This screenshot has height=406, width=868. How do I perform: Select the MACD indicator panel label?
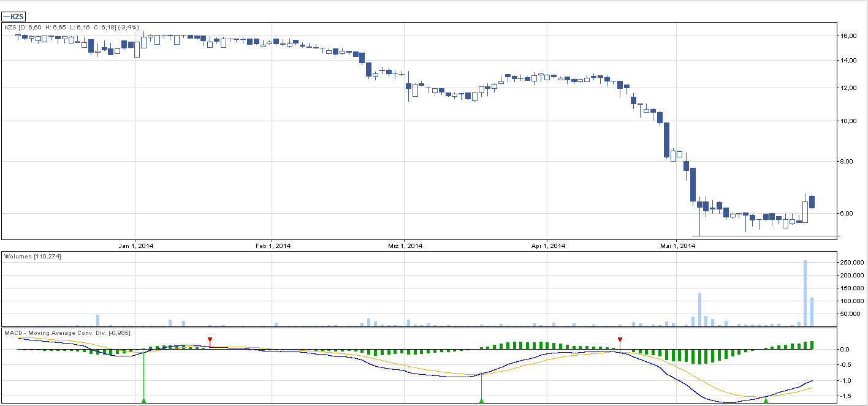67,333
